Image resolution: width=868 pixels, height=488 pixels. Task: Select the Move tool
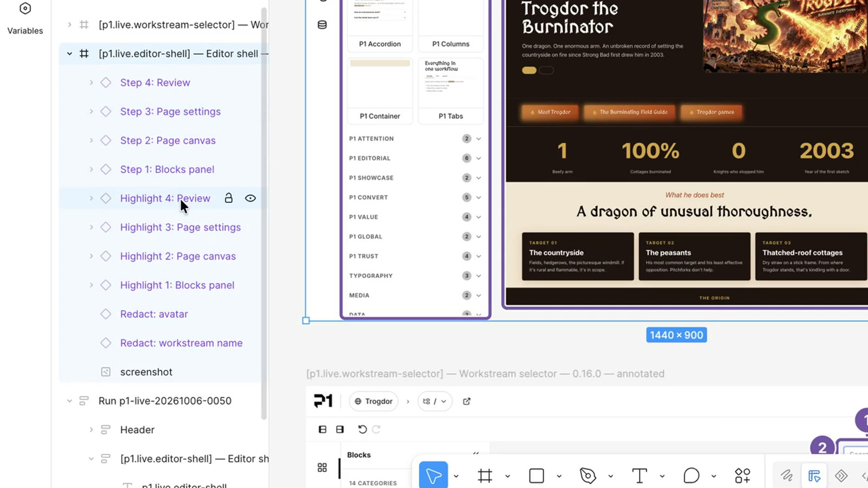click(433, 476)
